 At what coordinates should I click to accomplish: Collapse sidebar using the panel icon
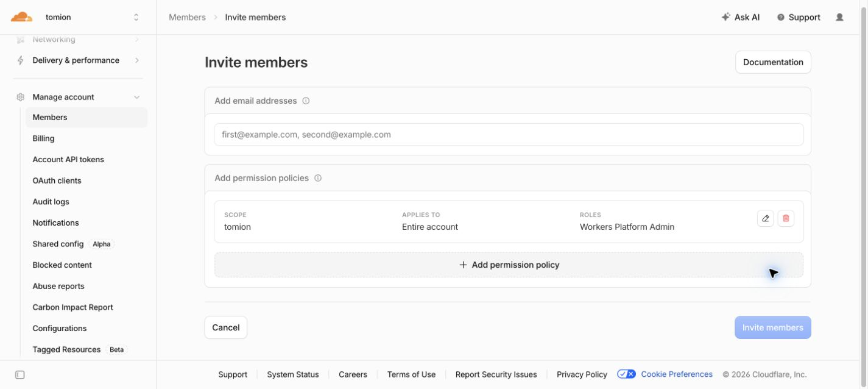point(19,374)
